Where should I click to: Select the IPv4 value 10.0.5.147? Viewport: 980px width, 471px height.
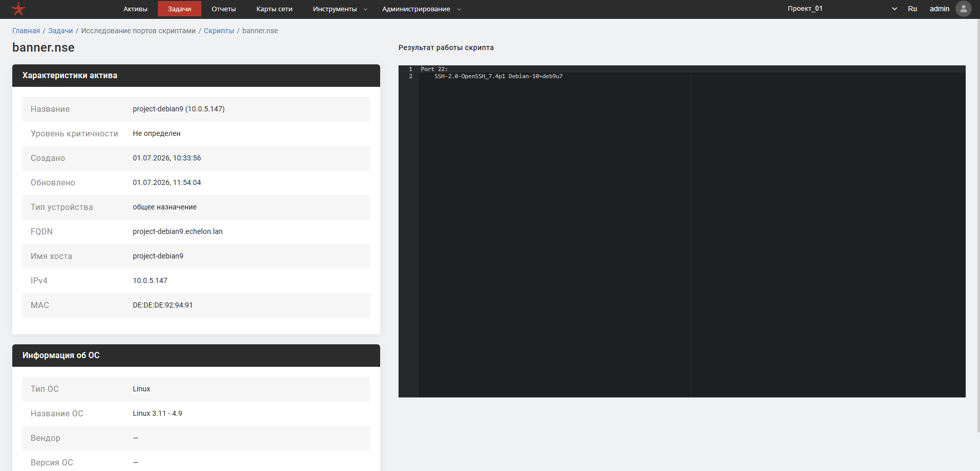[150, 280]
